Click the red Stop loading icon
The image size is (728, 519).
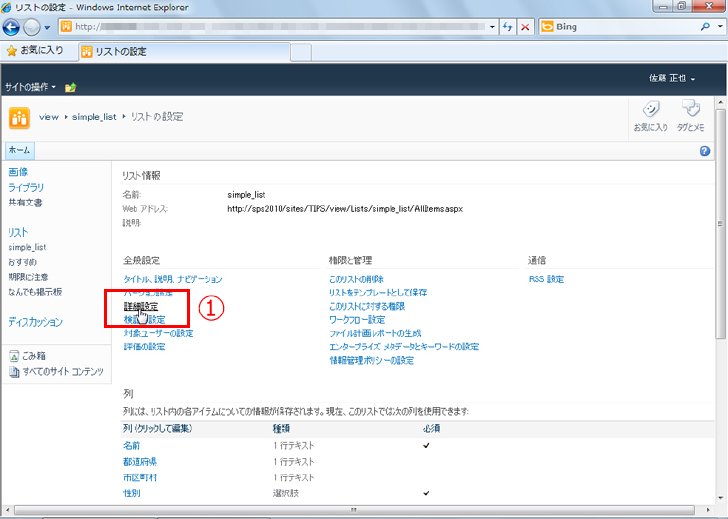pos(525,27)
